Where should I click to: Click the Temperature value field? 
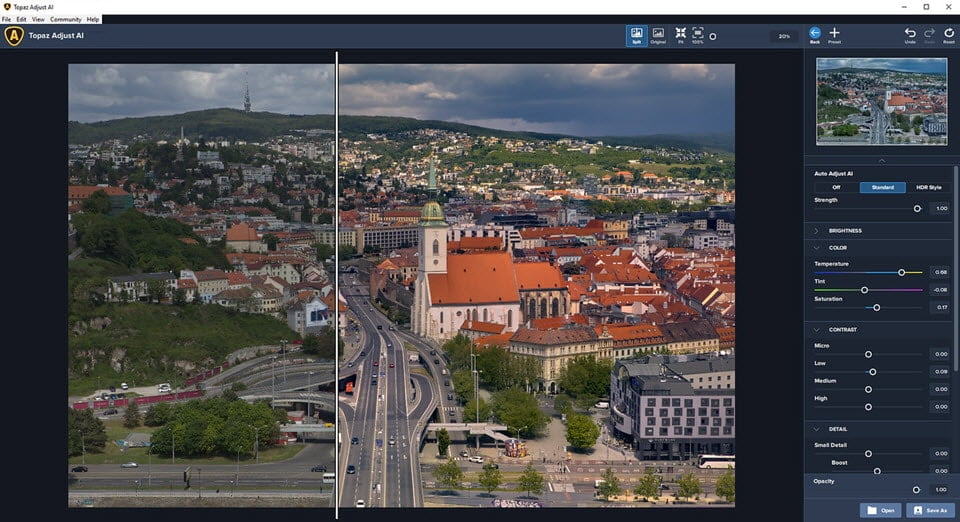tap(941, 272)
